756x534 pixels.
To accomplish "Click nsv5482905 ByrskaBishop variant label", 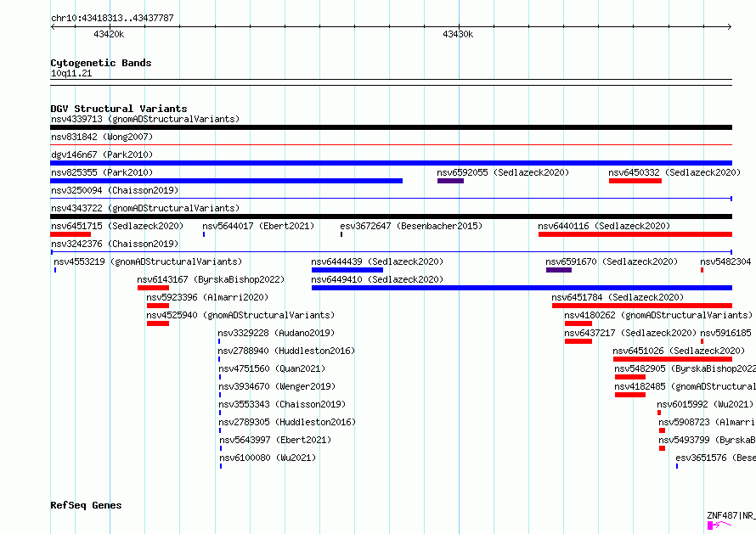I will coord(685,368).
